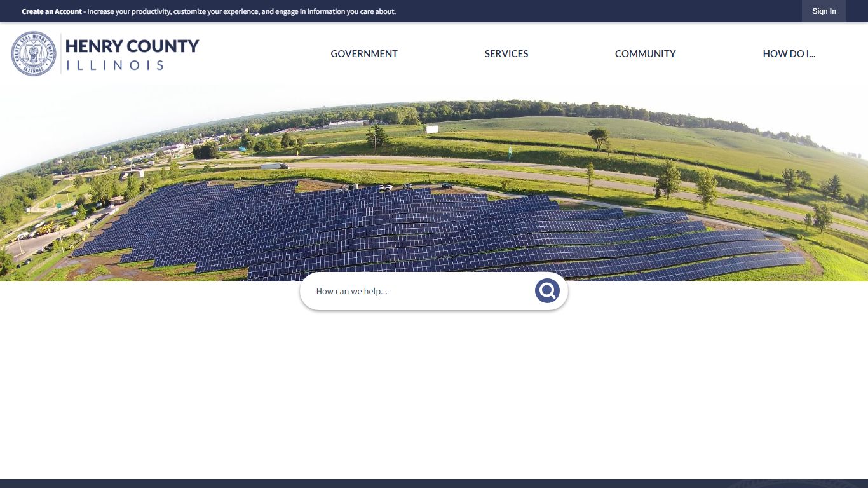The height and width of the screenshot is (488, 868).
Task: Click the dark footer bar at page bottom
Action: point(434,484)
